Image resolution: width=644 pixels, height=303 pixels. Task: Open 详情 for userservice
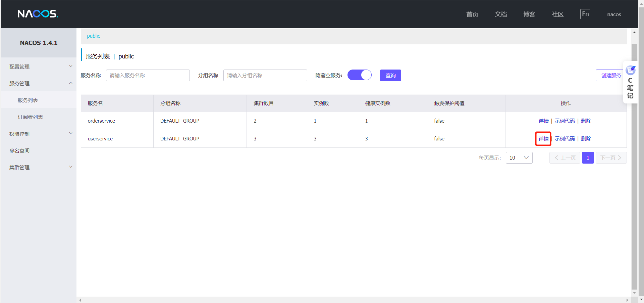(544, 139)
